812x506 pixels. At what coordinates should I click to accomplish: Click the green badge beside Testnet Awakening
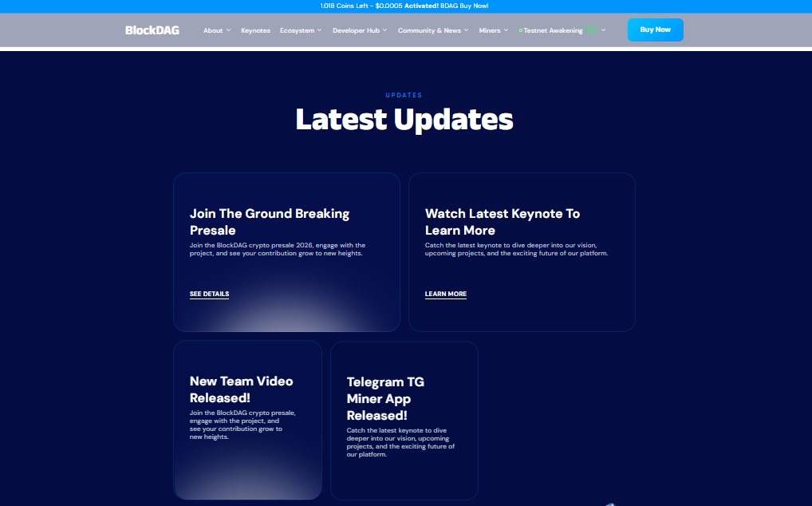click(591, 30)
